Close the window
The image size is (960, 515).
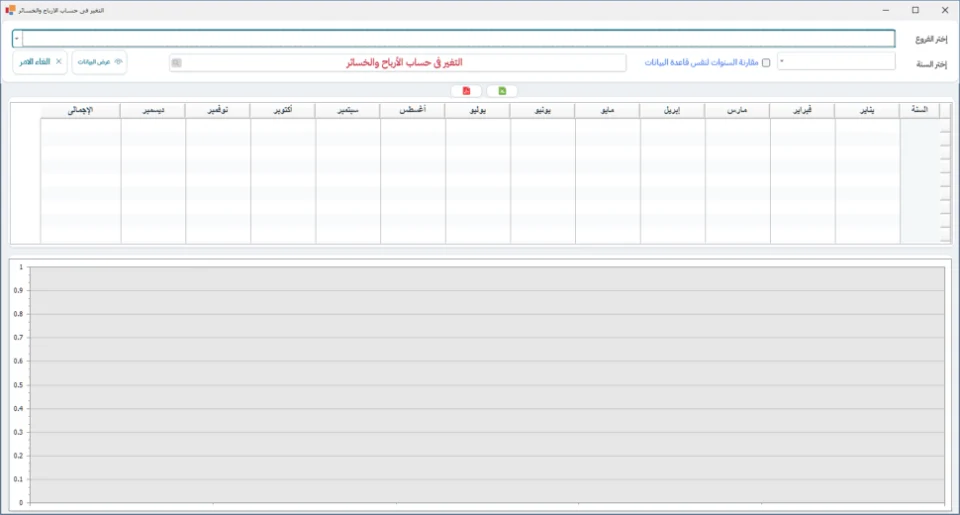945,10
